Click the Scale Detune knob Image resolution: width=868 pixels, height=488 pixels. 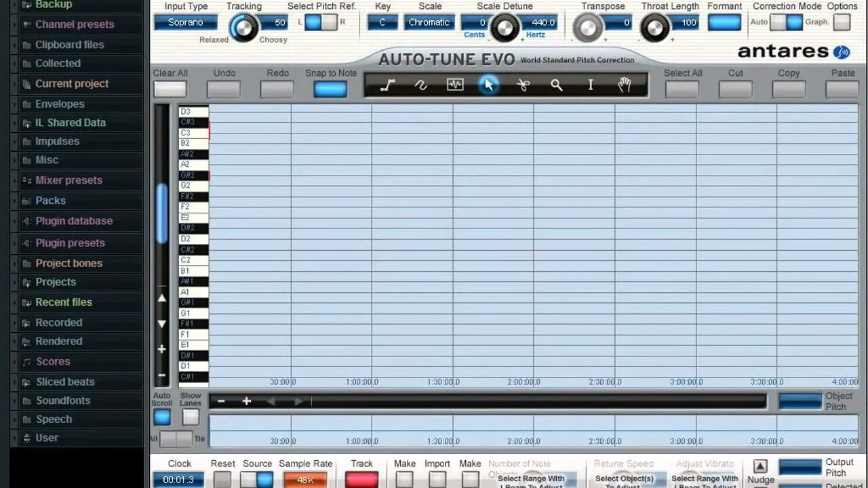(x=505, y=28)
